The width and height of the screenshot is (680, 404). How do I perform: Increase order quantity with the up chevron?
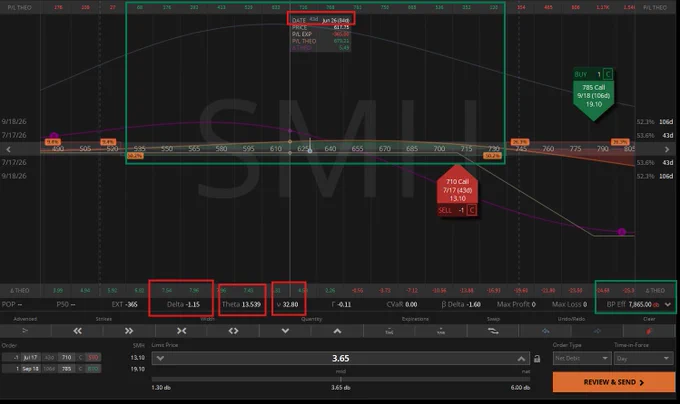coord(337,331)
